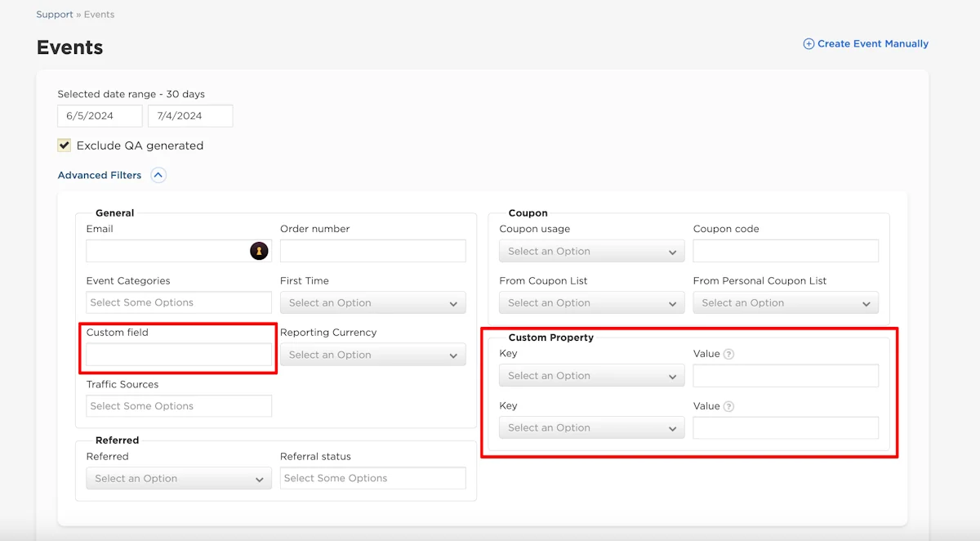Open the second Custom Property Key dropdown
Screen dimensions: 980x541
592,427
